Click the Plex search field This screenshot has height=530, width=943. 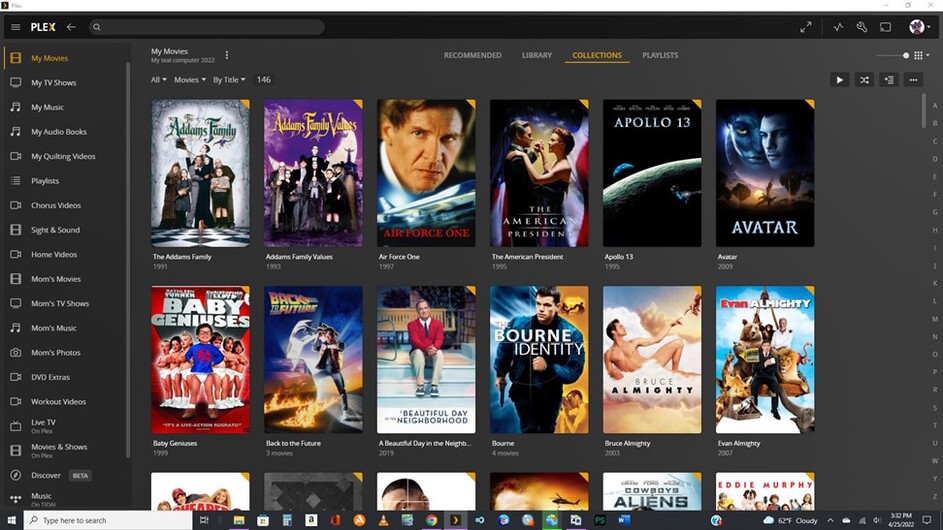pyautogui.click(x=207, y=27)
